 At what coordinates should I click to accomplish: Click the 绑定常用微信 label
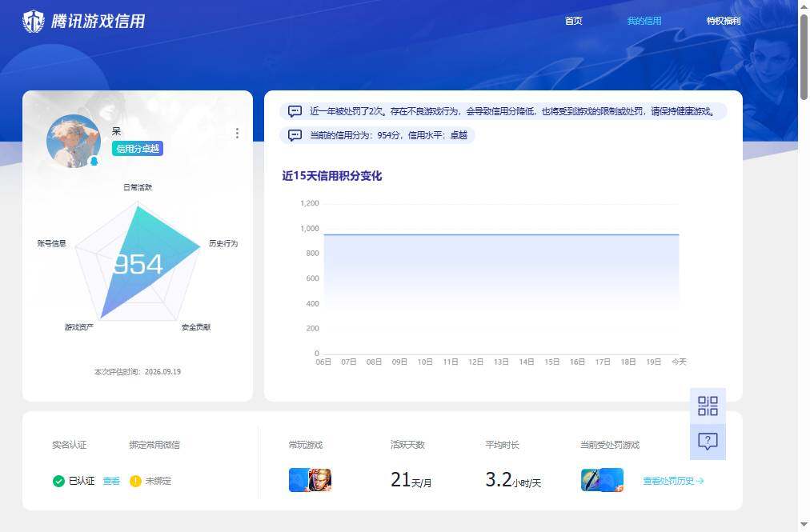coord(154,445)
